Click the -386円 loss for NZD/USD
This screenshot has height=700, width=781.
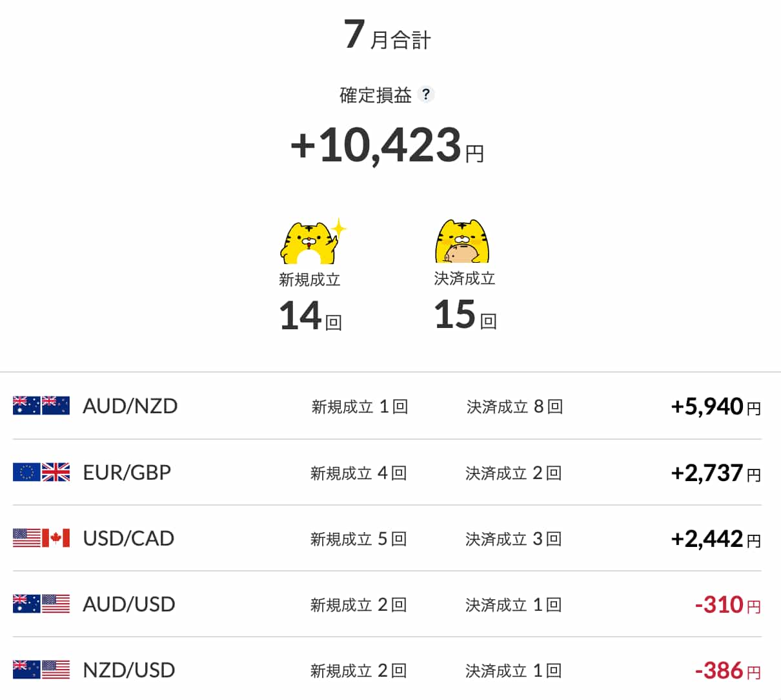click(728, 670)
